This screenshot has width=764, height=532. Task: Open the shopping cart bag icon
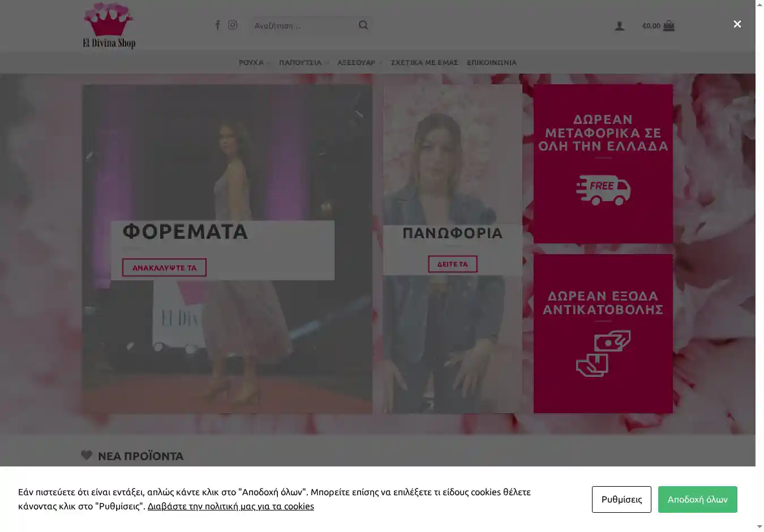669,25
